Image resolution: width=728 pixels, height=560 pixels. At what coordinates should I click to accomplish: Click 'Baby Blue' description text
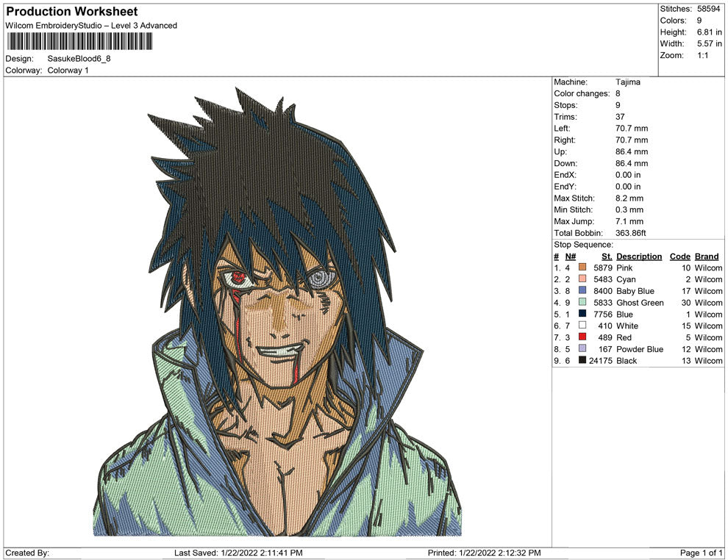point(635,291)
